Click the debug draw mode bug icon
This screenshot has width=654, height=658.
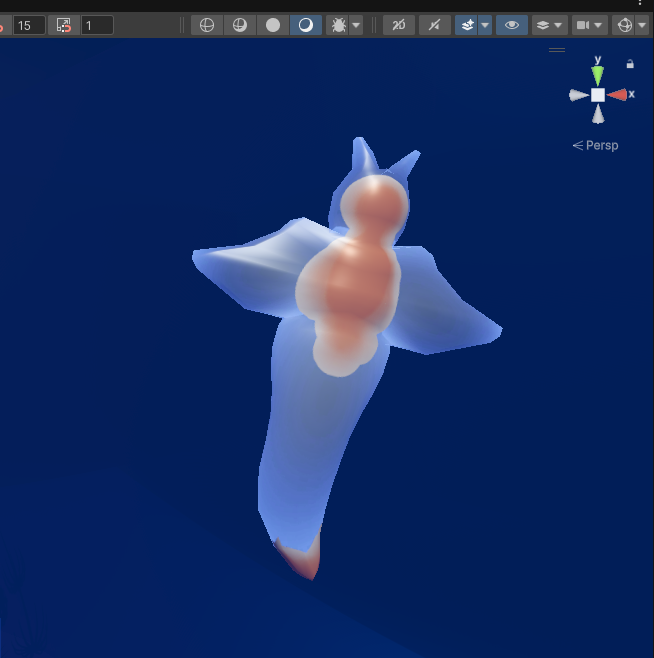[338, 25]
